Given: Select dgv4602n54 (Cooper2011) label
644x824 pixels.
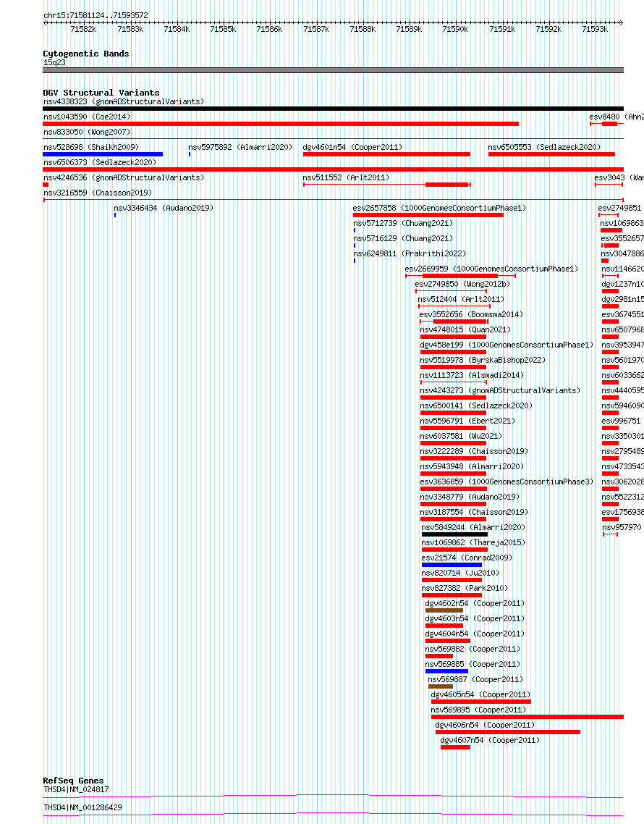Looking at the screenshot, I should (475, 605).
